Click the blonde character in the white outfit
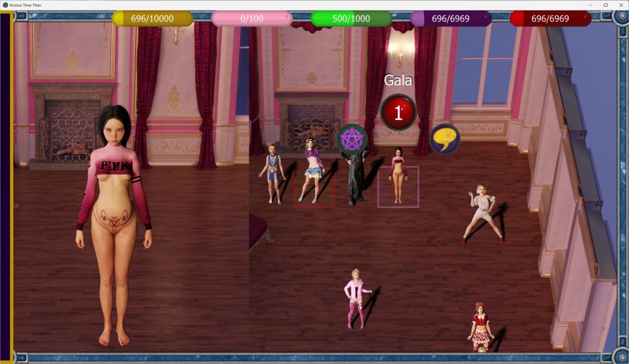 (483, 212)
